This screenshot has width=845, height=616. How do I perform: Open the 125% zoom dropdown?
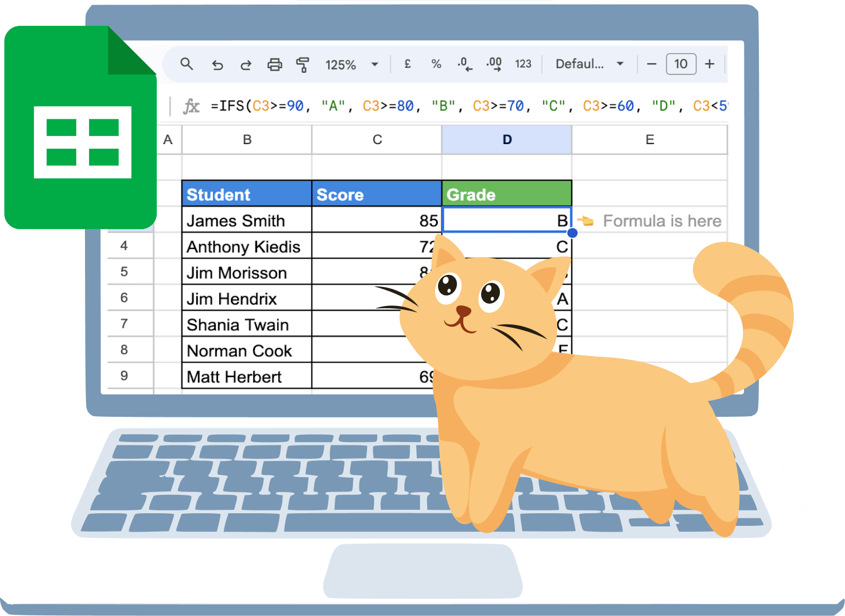coord(352,64)
